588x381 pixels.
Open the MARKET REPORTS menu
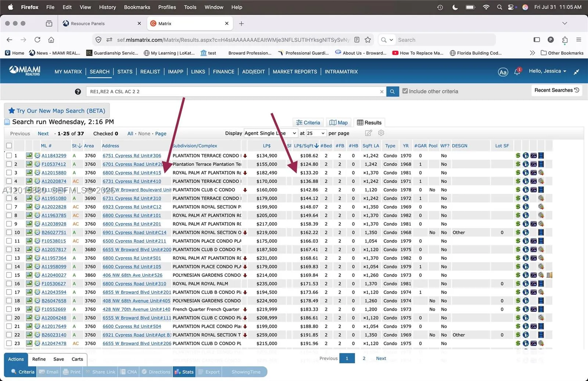pyautogui.click(x=295, y=72)
